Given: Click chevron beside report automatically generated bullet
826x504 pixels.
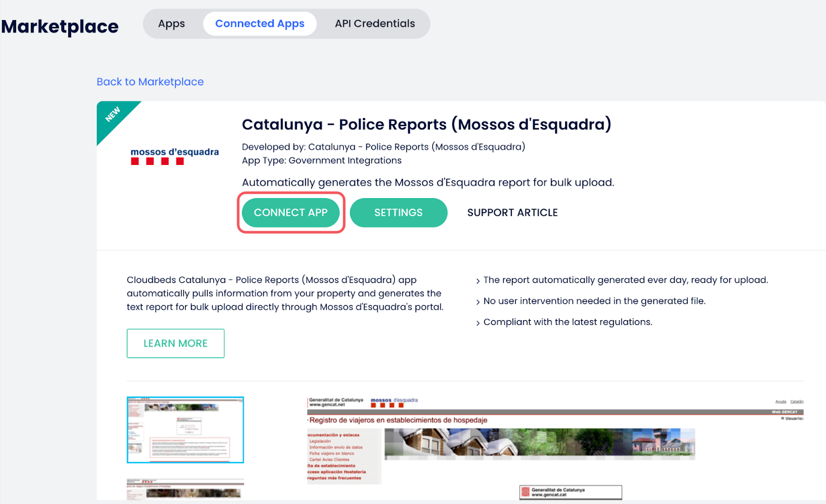Looking at the screenshot, I should point(478,281).
